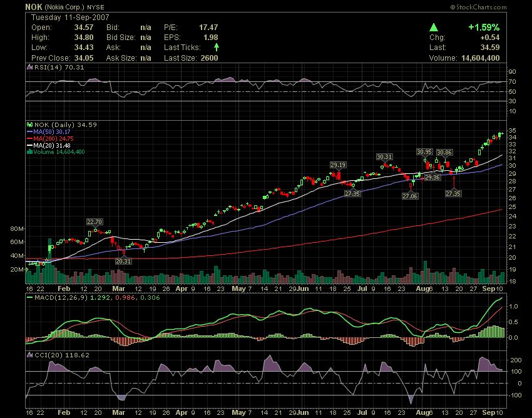Click the Prev Close value 34.05
532x418 pixels.
point(84,58)
